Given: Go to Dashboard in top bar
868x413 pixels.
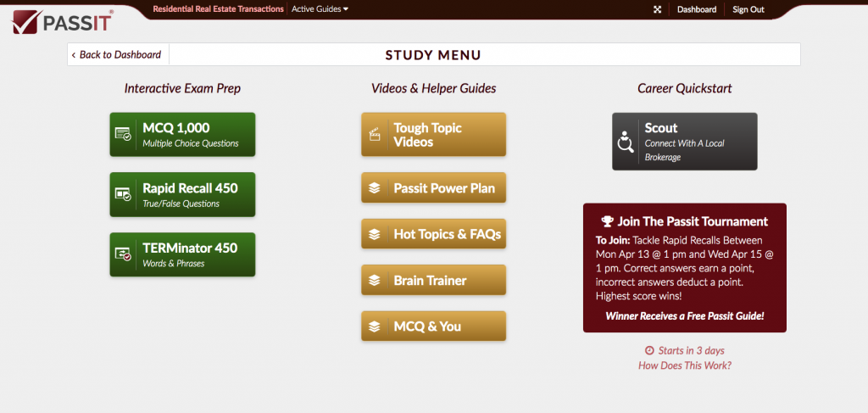Looking at the screenshot, I should (697, 9).
